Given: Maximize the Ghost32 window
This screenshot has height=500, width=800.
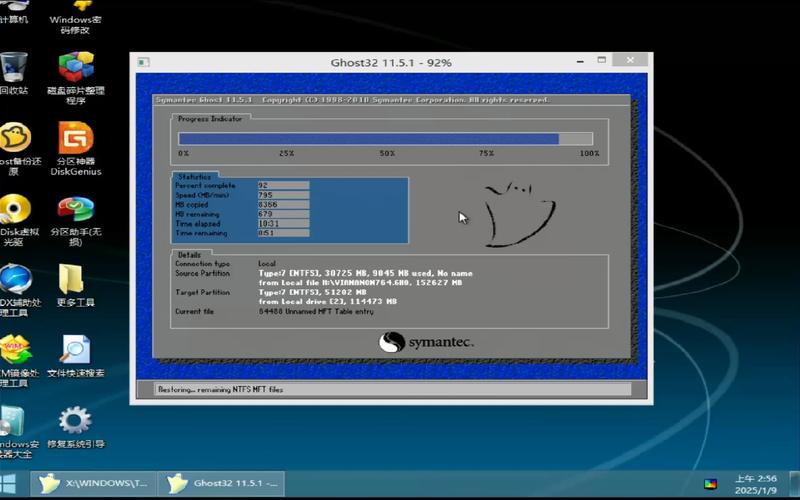Looking at the screenshot, I should 602,60.
